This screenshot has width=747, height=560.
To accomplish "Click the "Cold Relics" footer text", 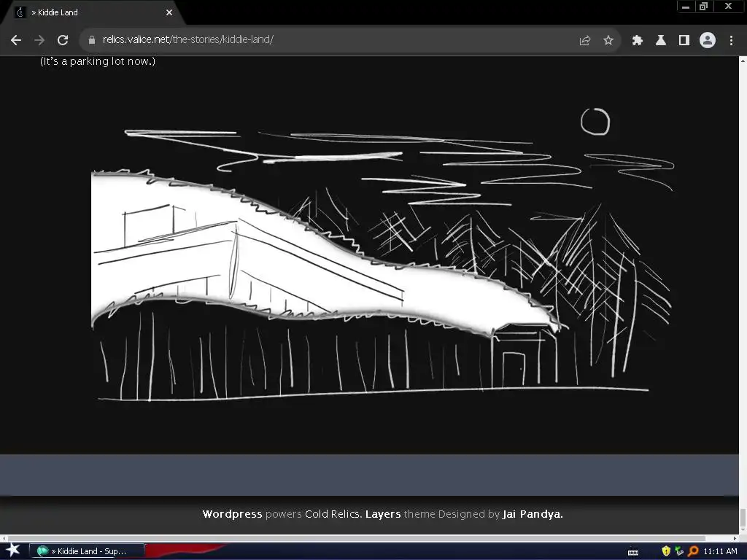I will pyautogui.click(x=333, y=514).
